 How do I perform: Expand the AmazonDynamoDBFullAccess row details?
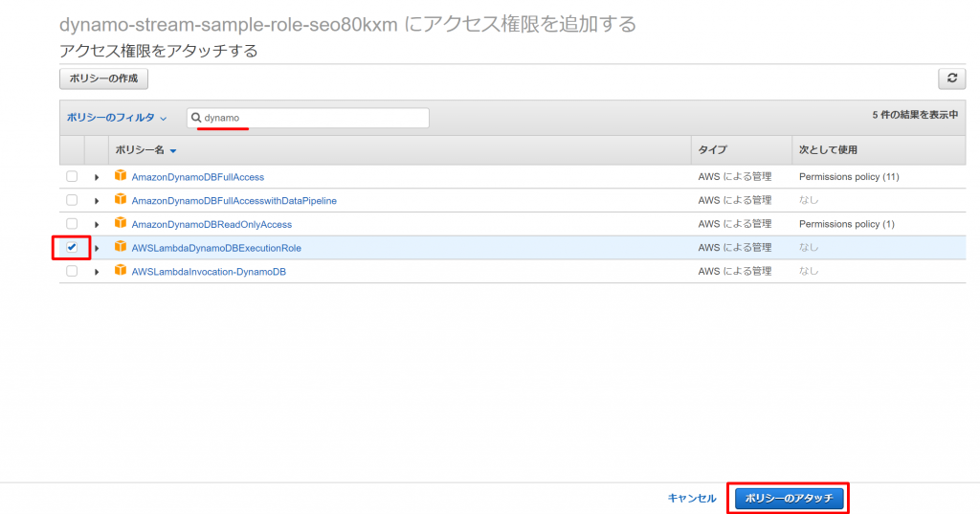(x=97, y=178)
